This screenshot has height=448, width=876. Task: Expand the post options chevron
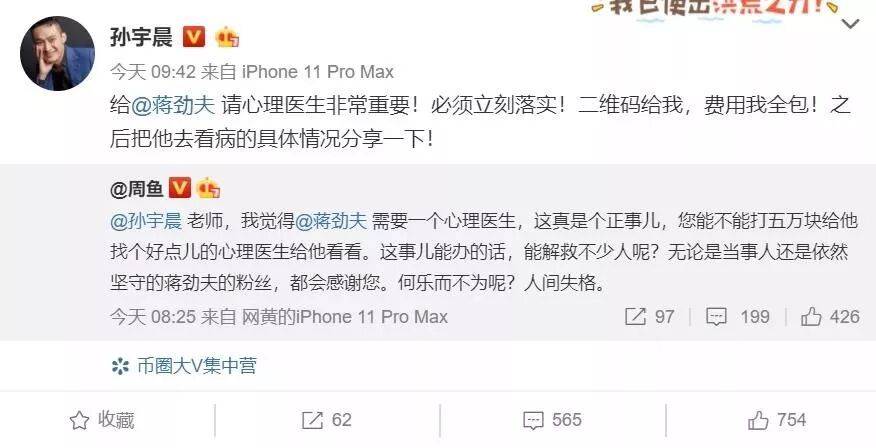[851, 24]
